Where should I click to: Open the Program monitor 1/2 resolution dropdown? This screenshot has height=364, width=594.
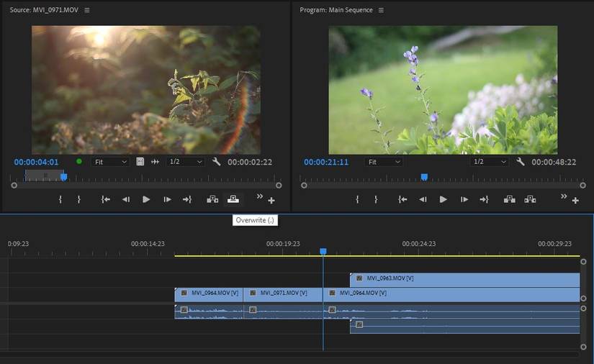(490, 162)
